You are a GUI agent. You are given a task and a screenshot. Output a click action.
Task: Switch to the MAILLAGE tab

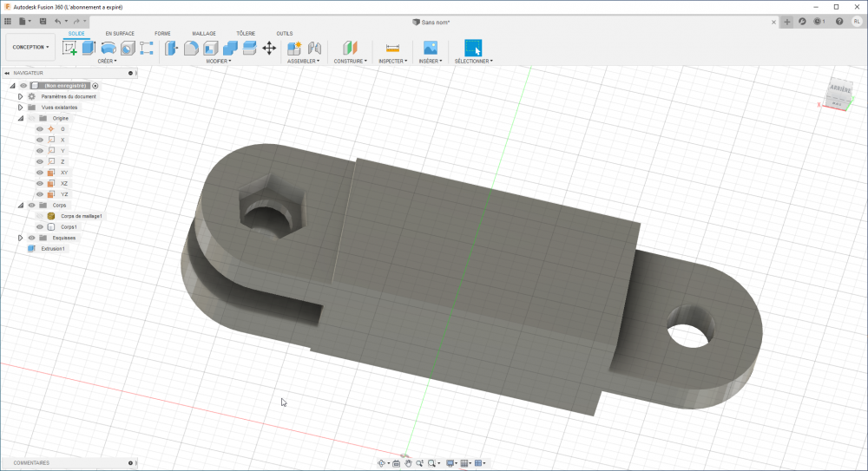tap(204, 33)
